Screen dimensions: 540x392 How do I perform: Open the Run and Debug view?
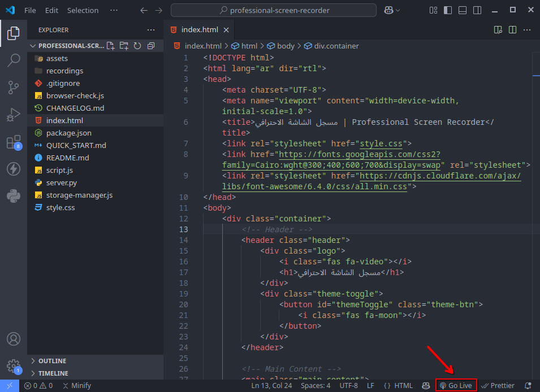14,115
